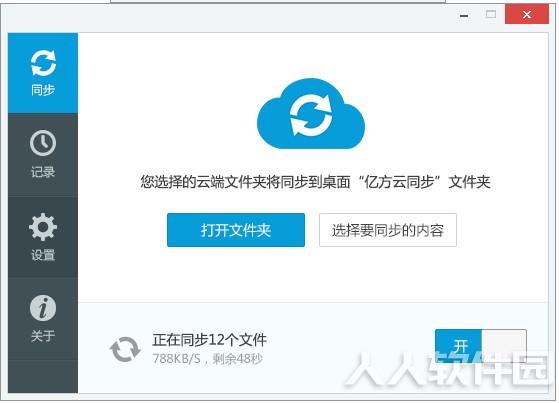This screenshot has height=403, width=559.
Task: Click the 正在同步12个文件 status text
Action: pos(210,340)
